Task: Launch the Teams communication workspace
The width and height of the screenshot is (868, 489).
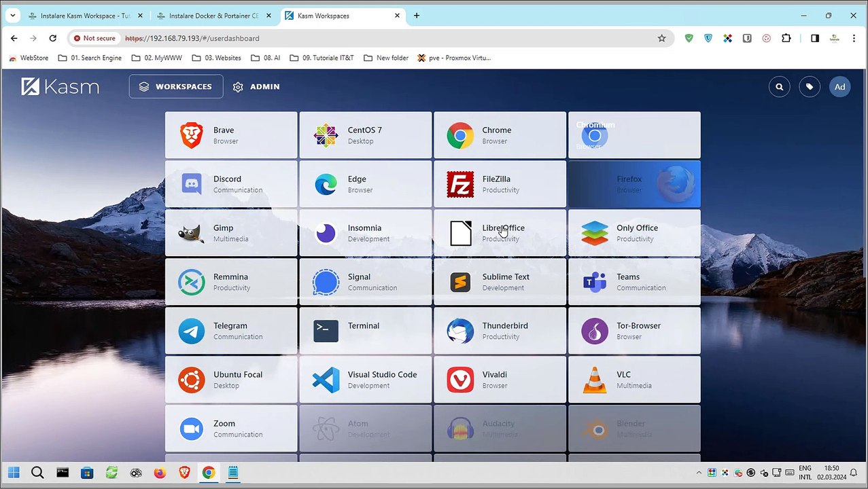Action: coord(634,282)
